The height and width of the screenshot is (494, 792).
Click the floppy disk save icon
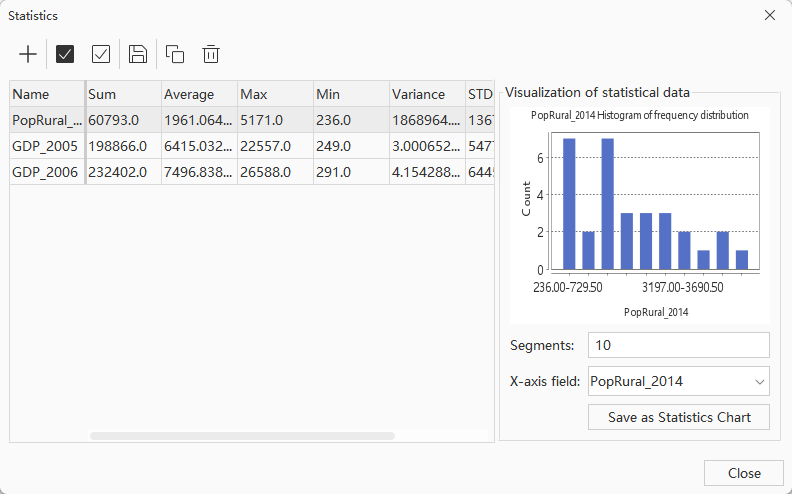click(138, 54)
